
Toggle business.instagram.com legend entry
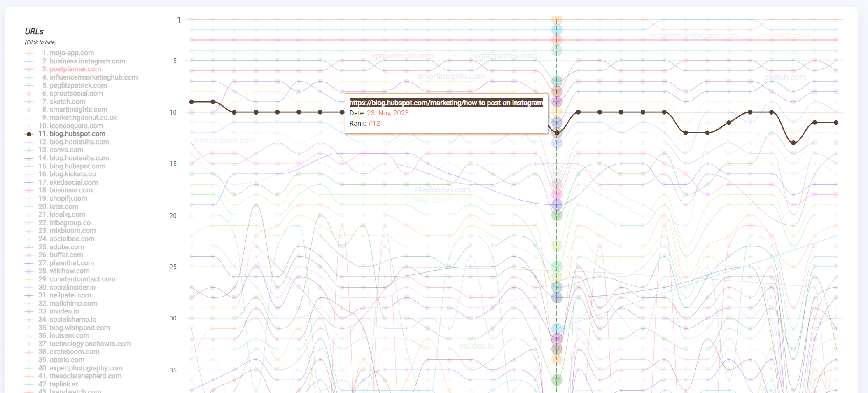click(75, 61)
